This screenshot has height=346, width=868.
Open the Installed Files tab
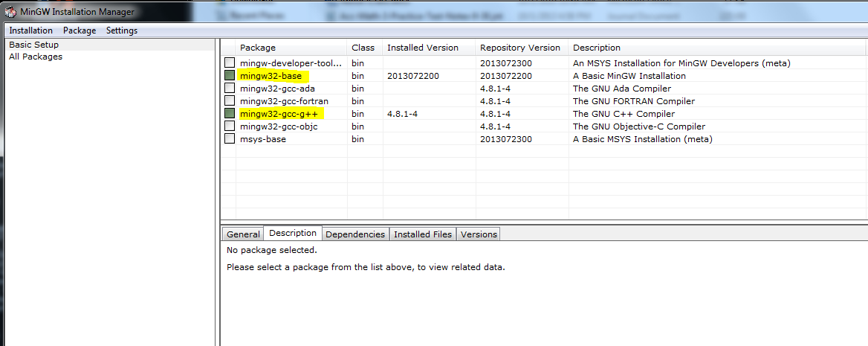pyautogui.click(x=422, y=234)
